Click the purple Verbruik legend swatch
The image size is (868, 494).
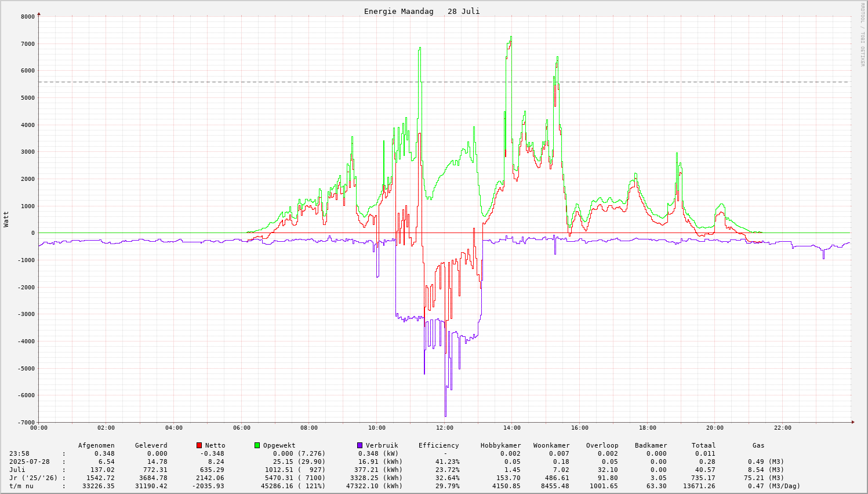coord(359,445)
